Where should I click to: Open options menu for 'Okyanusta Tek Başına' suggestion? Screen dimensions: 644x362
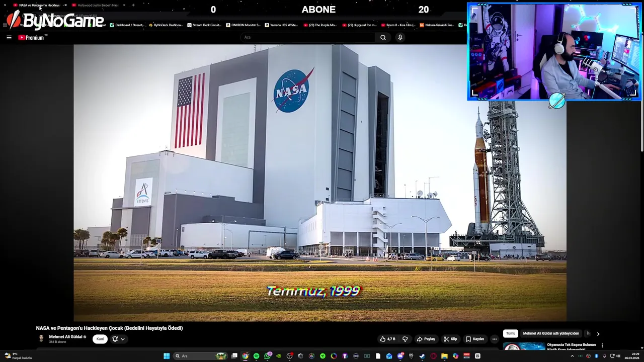pyautogui.click(x=602, y=345)
